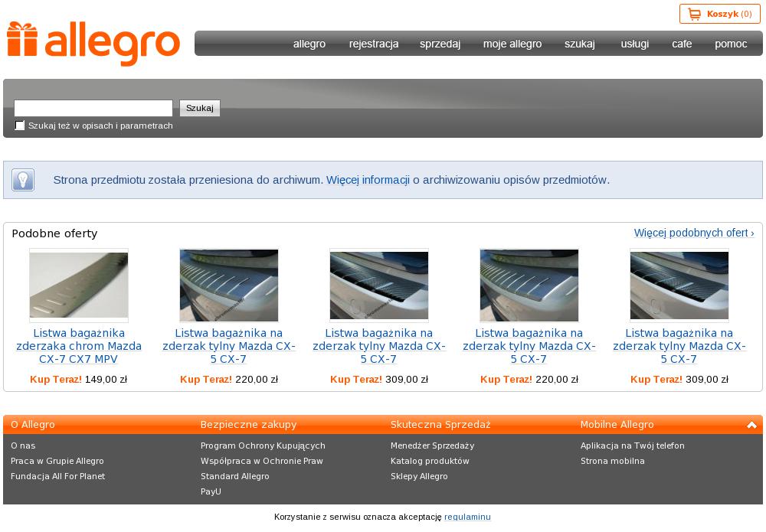Open Fundacja All For Planet link
Viewport: 766px width, 532px height.
pos(57,476)
